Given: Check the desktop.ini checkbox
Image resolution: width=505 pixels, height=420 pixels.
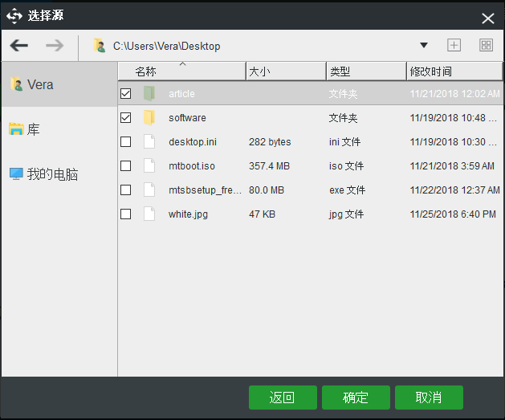Looking at the screenshot, I should point(125,141).
